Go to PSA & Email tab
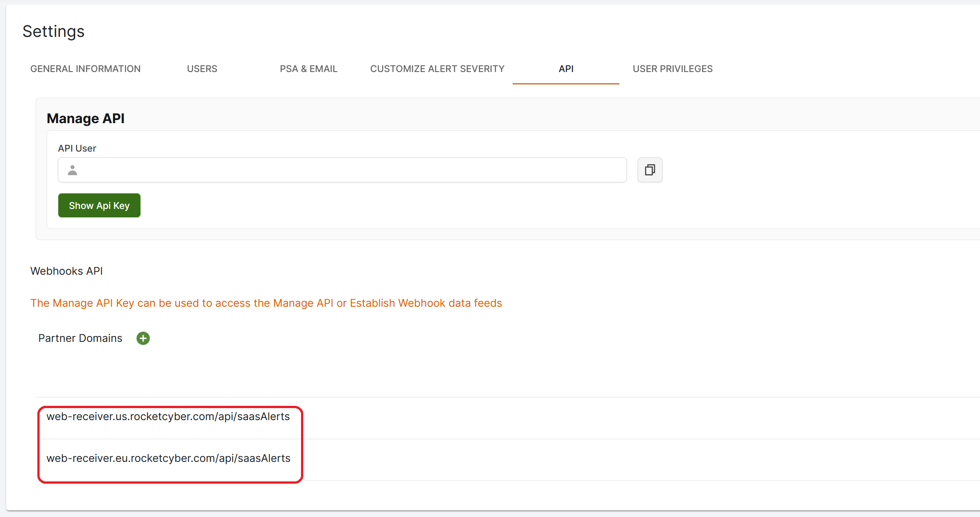Viewport: 980px width, 517px height. pyautogui.click(x=309, y=69)
